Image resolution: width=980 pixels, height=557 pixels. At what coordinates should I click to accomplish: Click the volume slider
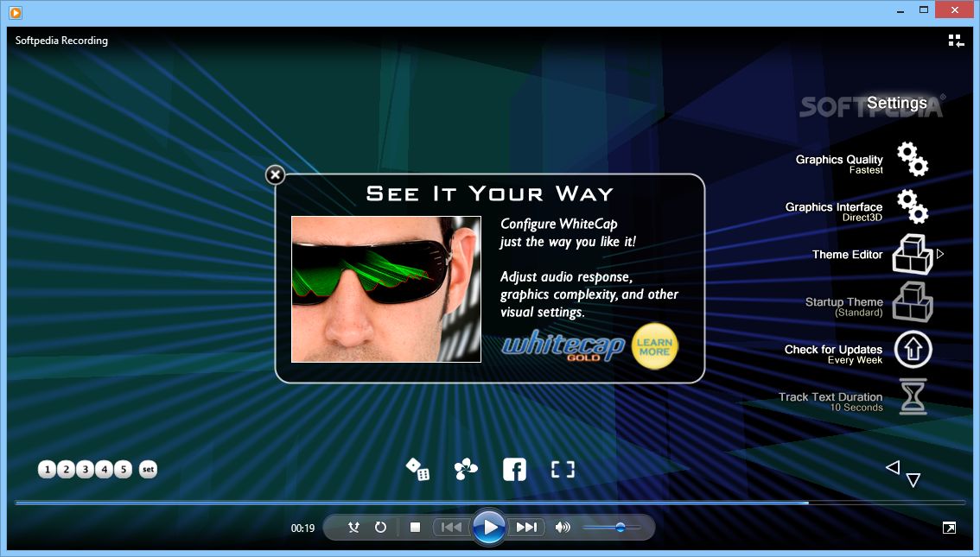point(613,528)
